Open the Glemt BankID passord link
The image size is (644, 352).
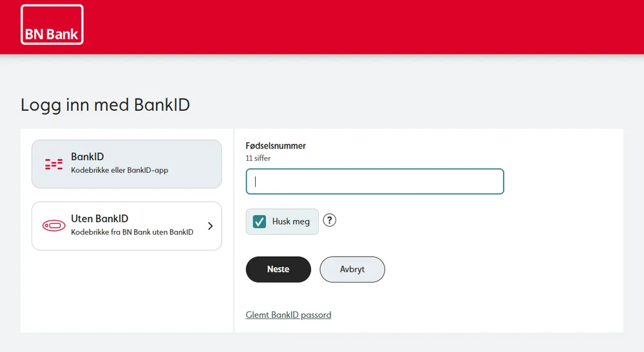(289, 315)
